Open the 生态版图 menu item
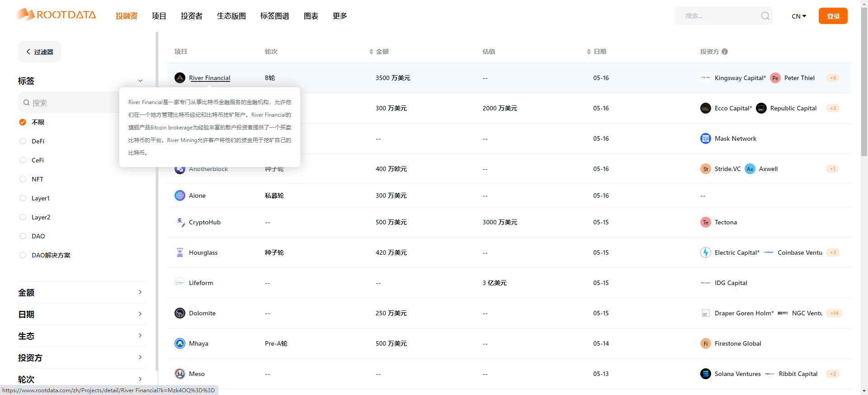The width and height of the screenshot is (868, 395). click(x=231, y=16)
